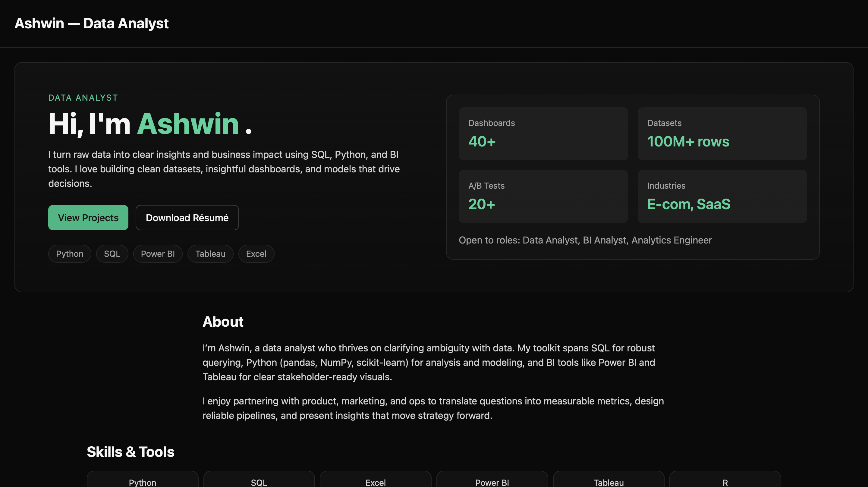Click the Skills & Tools heading
The width and height of the screenshot is (868, 487).
pyautogui.click(x=131, y=452)
